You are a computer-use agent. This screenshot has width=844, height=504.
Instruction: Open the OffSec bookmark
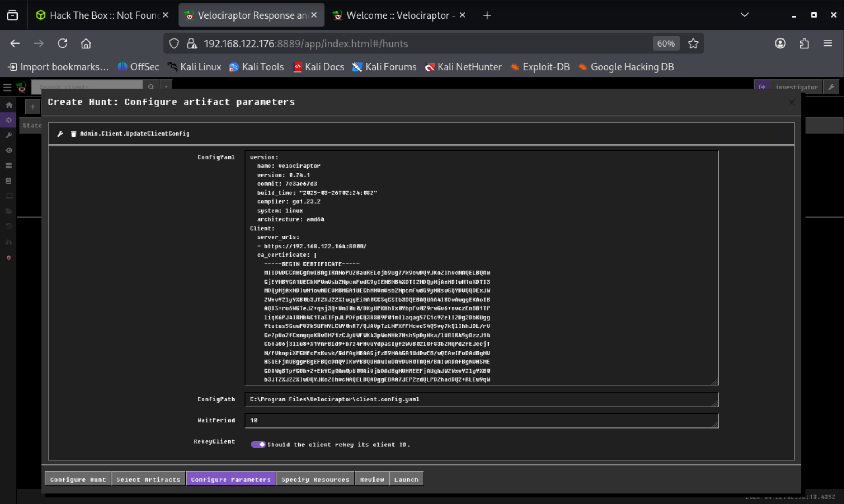click(139, 67)
